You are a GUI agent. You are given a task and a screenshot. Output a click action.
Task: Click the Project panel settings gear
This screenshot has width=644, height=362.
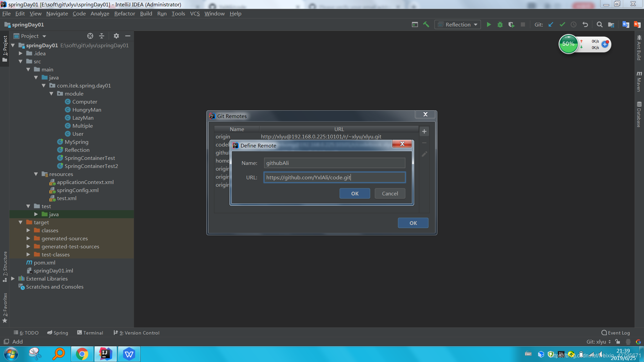point(116,36)
